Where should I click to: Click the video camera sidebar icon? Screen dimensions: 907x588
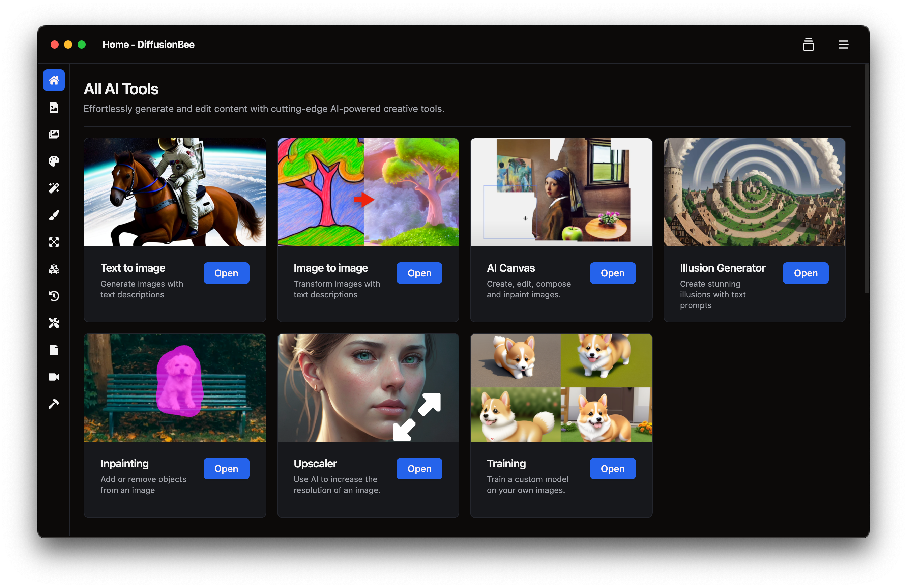54,377
